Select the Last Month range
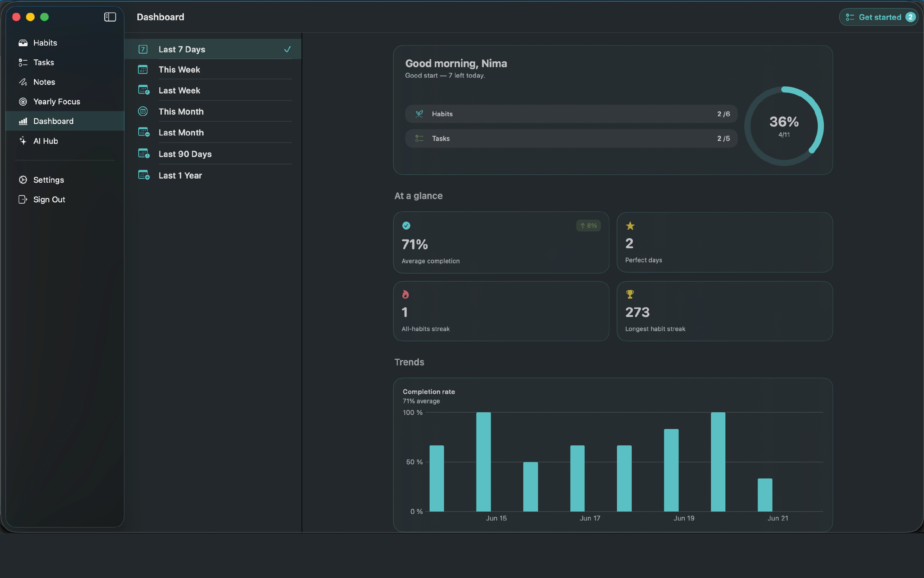924x578 pixels. [x=213, y=132]
